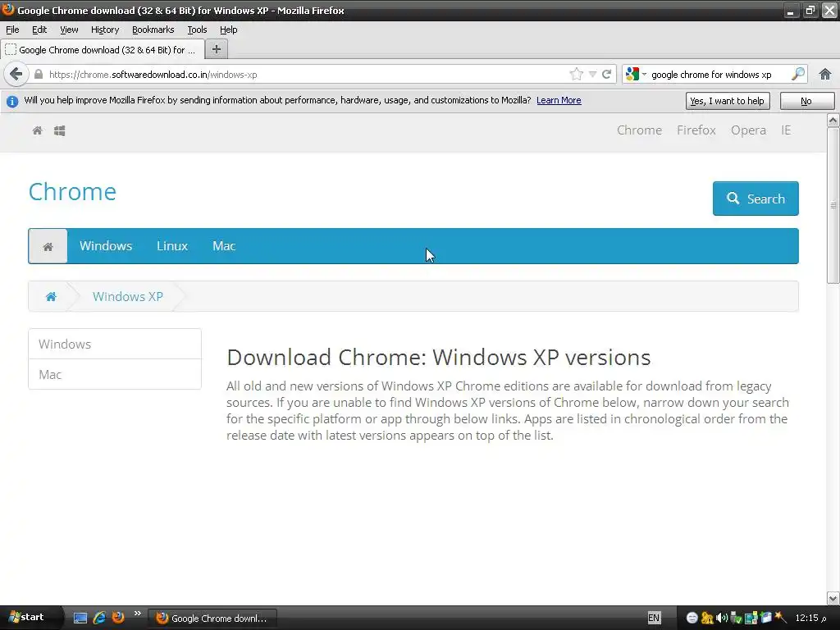The image size is (840, 630).
Task: Click the No button in notification bar
Action: [807, 101]
